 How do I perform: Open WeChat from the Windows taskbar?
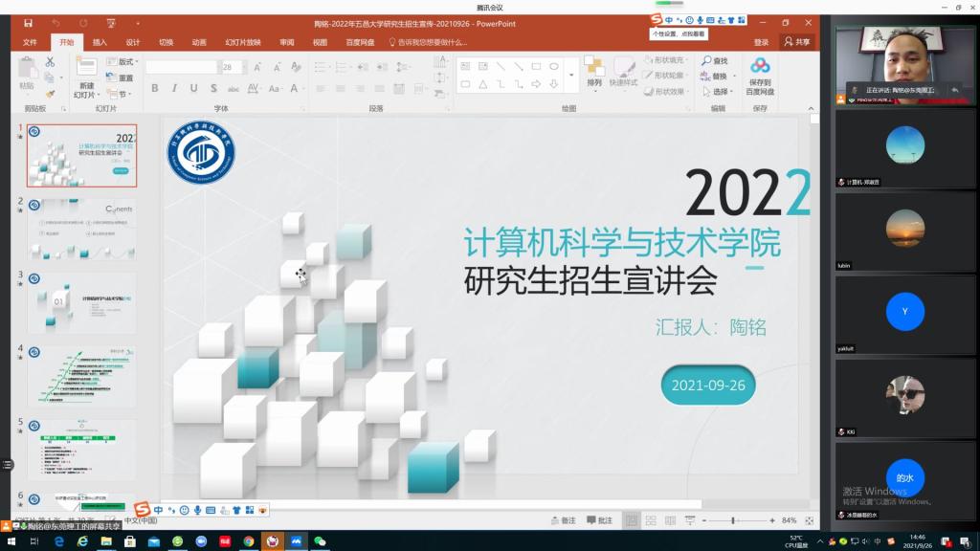320,541
